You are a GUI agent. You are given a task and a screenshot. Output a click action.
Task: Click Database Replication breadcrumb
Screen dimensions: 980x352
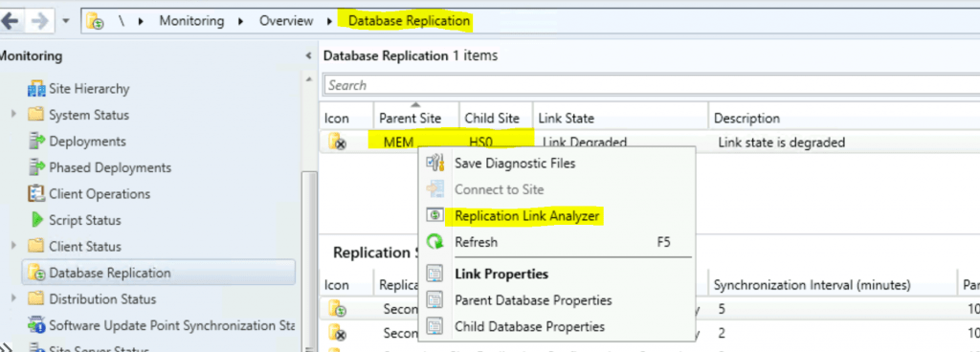[x=409, y=21]
